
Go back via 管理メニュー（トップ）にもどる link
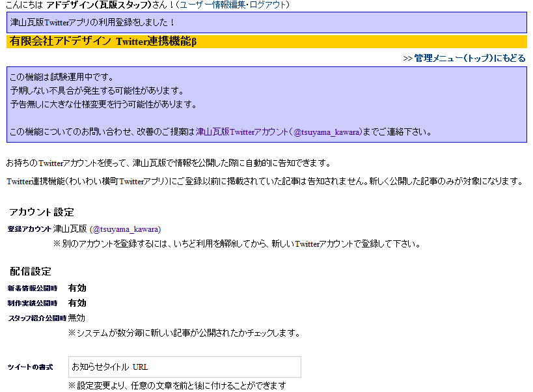click(x=470, y=58)
